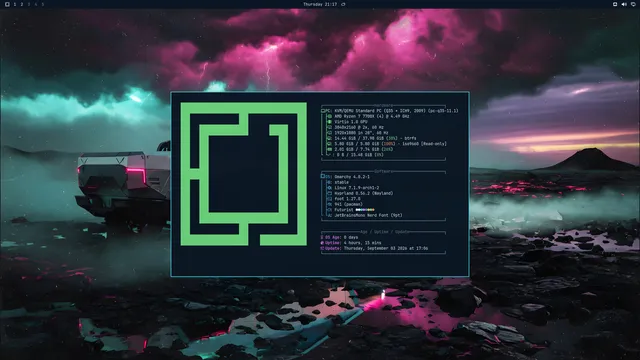Click the disk usage line ending in 'btrfs'

(x=376, y=138)
